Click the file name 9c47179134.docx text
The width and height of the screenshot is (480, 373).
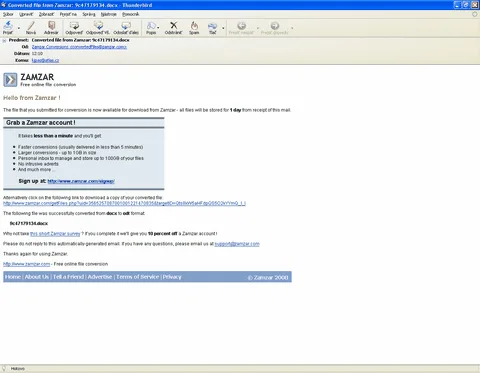tap(29, 223)
